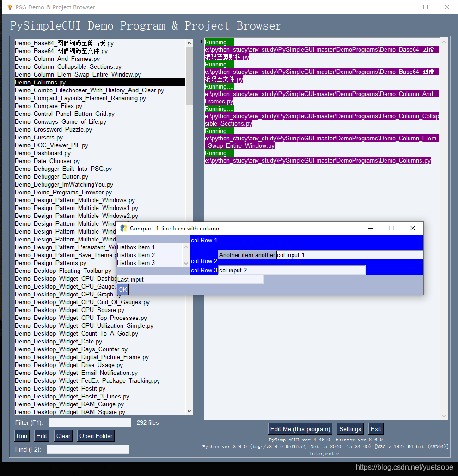
Task: Select Demo_DOC_Viewer_PIL.py
Action: pos(100,145)
